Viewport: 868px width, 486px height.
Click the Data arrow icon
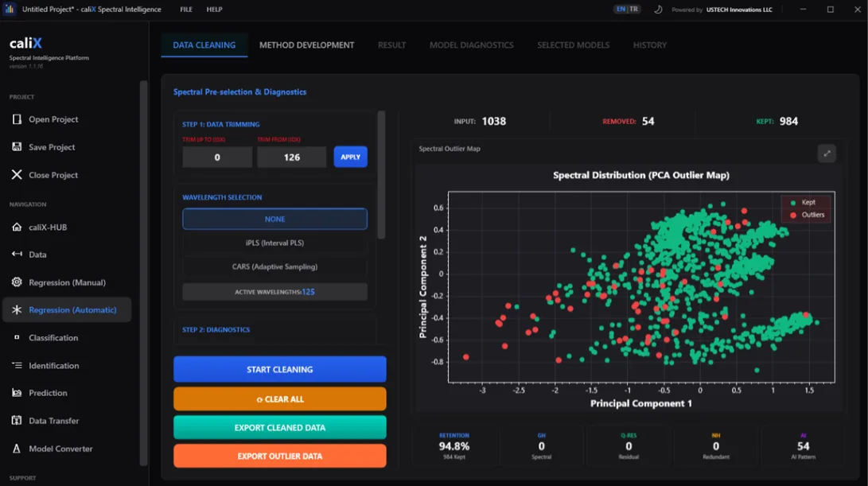pos(17,254)
